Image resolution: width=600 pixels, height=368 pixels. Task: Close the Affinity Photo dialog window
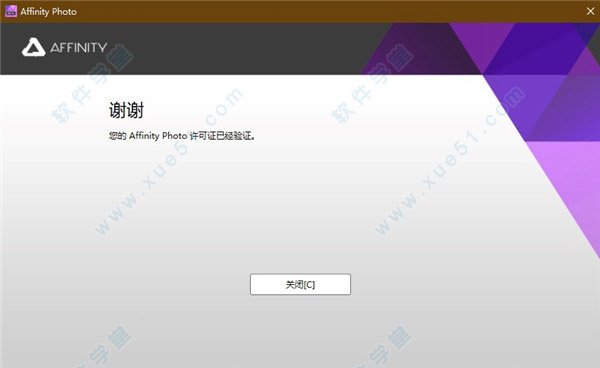[590, 11]
